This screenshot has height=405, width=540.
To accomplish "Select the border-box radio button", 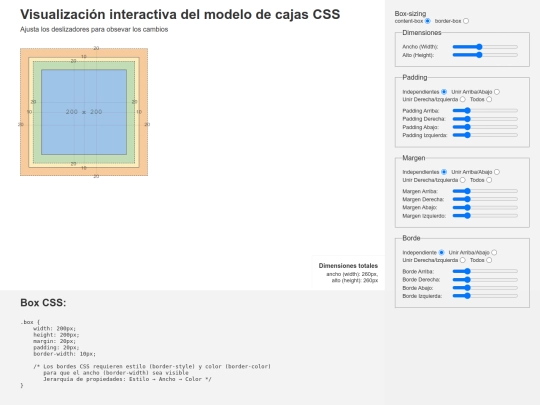I will click(466, 21).
